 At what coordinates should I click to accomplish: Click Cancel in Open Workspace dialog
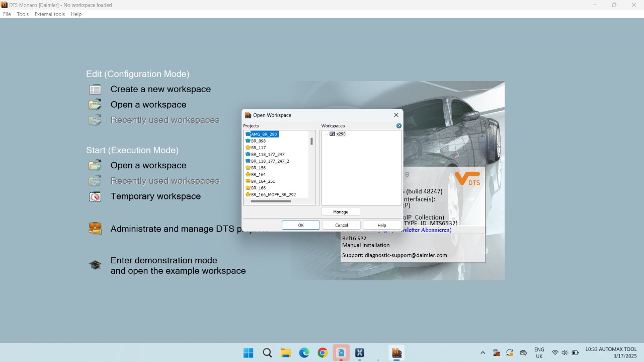pyautogui.click(x=342, y=225)
